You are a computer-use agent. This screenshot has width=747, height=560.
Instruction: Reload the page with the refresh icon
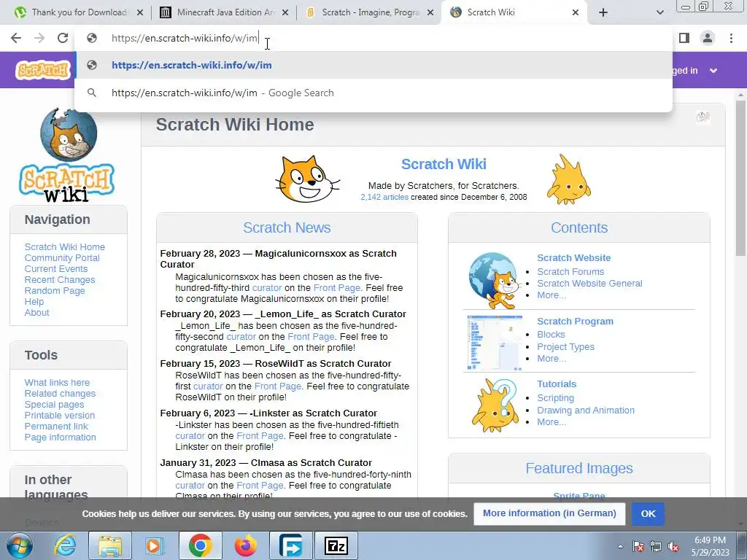(x=63, y=38)
